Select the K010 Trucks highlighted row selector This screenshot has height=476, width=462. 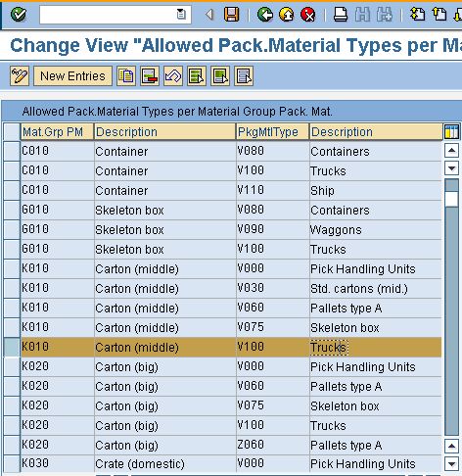tap(12, 347)
